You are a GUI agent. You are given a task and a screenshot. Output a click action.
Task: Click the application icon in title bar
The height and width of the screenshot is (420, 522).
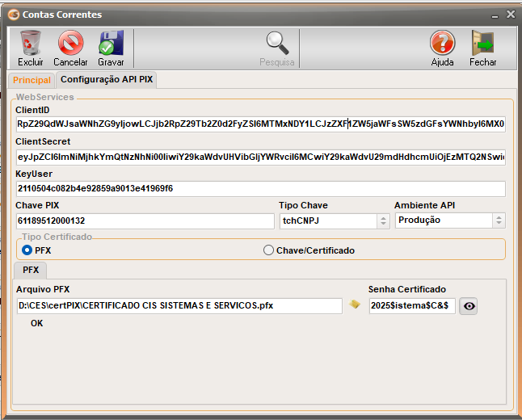coord(12,15)
